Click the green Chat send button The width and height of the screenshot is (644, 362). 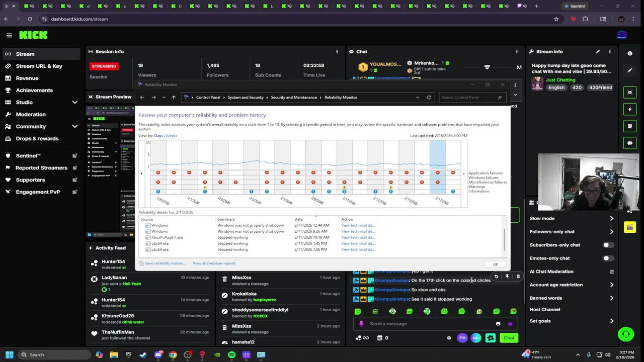click(x=509, y=338)
